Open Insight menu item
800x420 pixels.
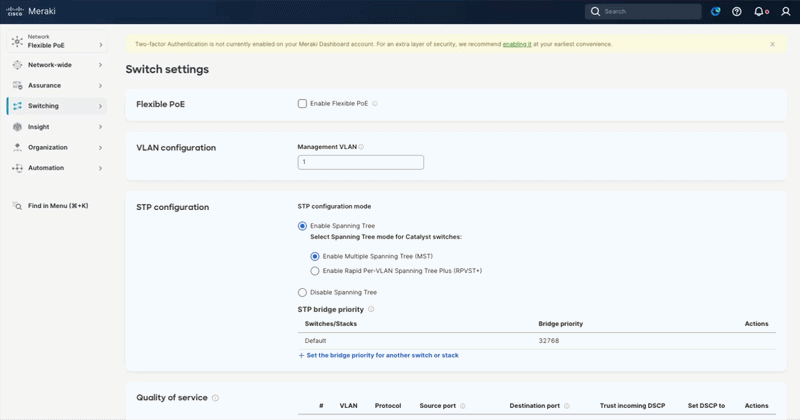(x=57, y=127)
